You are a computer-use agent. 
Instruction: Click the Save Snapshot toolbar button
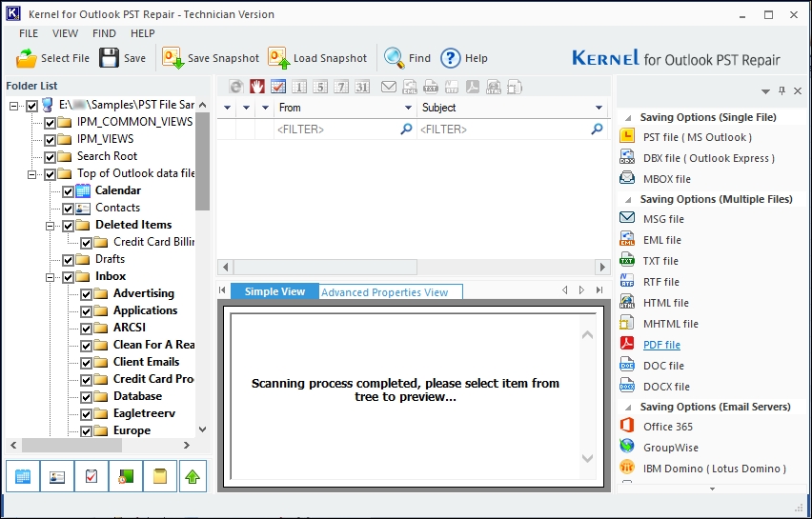211,58
